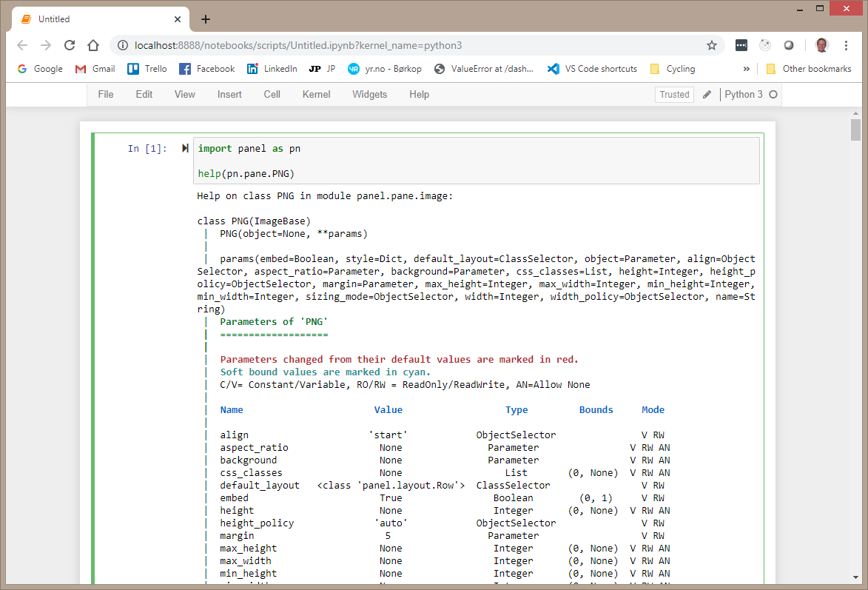Image resolution: width=868 pixels, height=590 pixels.
Task: Open the Kernel menu
Action: pos(316,94)
